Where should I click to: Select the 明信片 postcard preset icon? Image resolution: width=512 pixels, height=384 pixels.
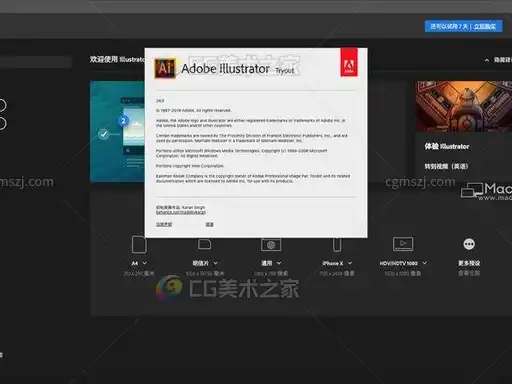[x=204, y=244]
